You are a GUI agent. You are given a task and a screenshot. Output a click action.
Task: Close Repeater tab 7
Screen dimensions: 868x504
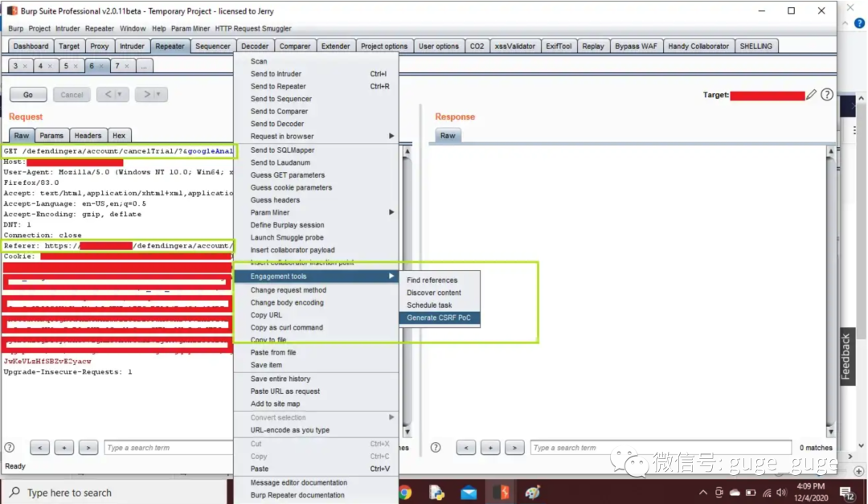pyautogui.click(x=127, y=67)
